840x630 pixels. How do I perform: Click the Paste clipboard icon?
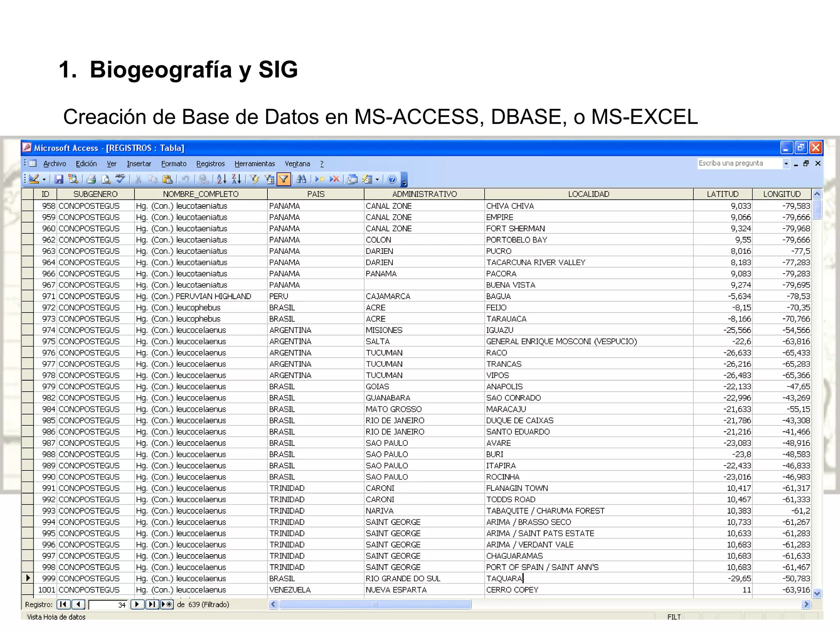167,179
